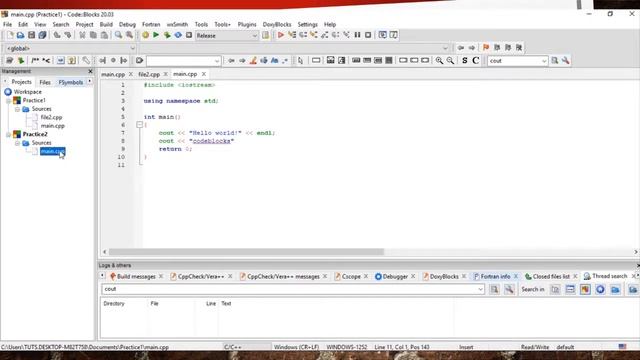Click the WINDOWS-1252 encoding status entry

coord(347,347)
